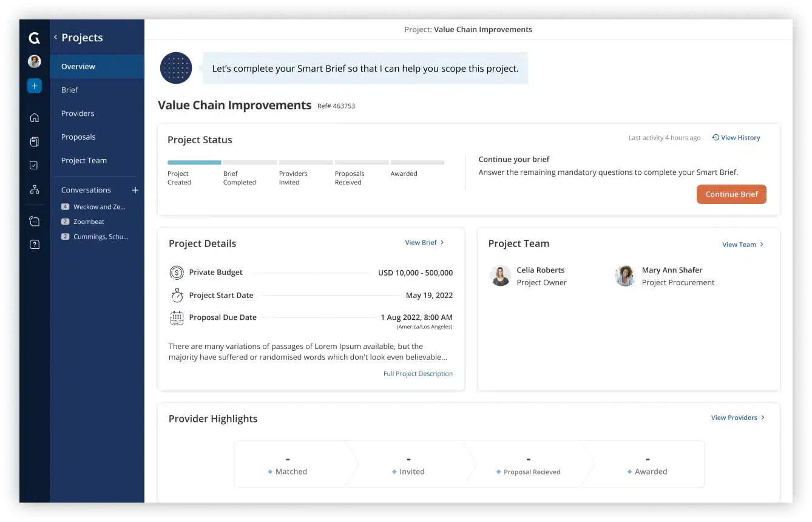Click the Proposal Recieved highlight step
This screenshot has height=522, width=812.
coord(528,464)
